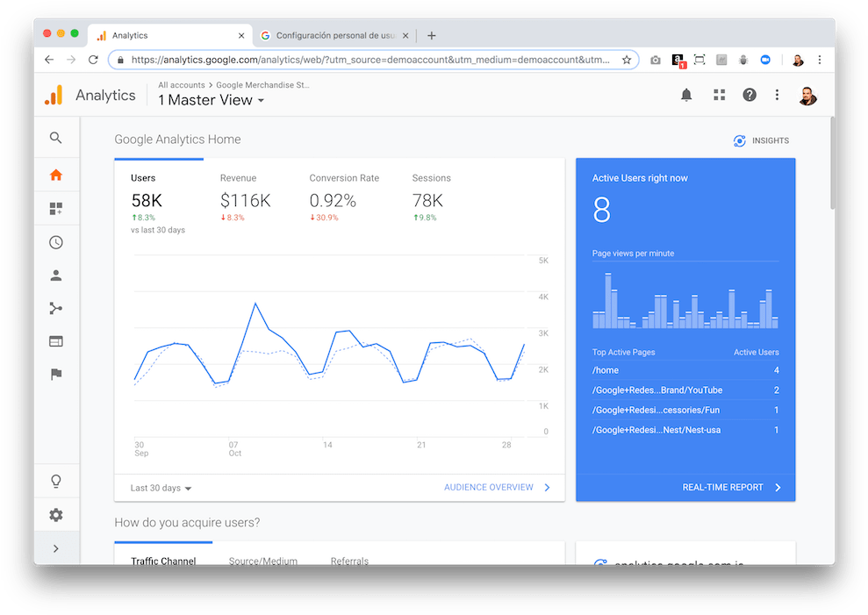
Task: Close the Analytics browser tab
Action: [241, 35]
